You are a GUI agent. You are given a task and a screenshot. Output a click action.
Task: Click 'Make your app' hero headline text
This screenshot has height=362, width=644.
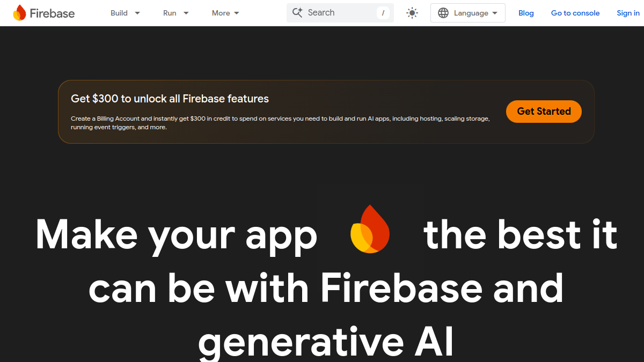177,236
